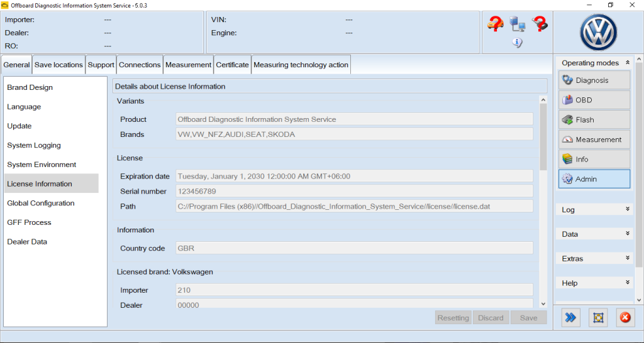Open the Diagnosis operating mode
Image resolution: width=644 pixels, height=343 pixels.
(x=594, y=80)
